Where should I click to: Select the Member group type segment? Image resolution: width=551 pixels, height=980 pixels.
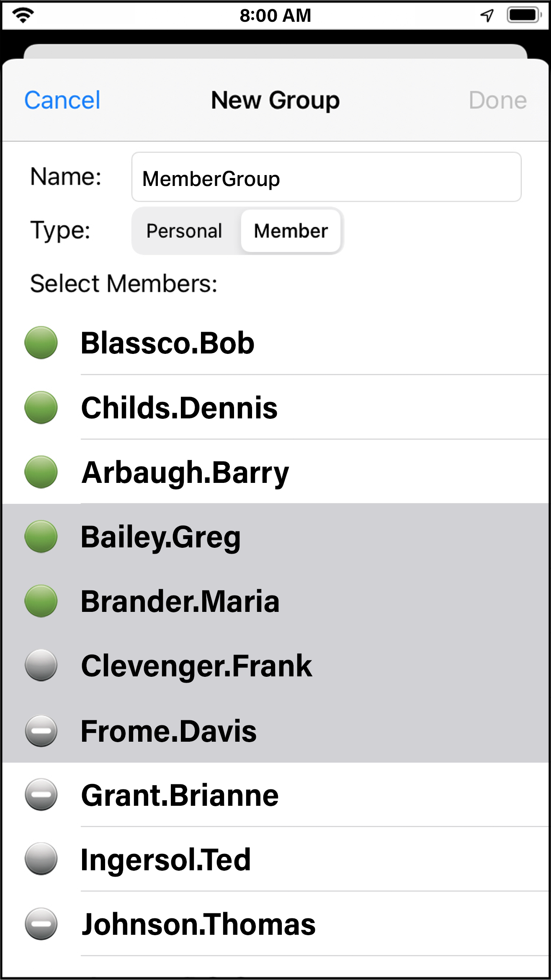(291, 231)
